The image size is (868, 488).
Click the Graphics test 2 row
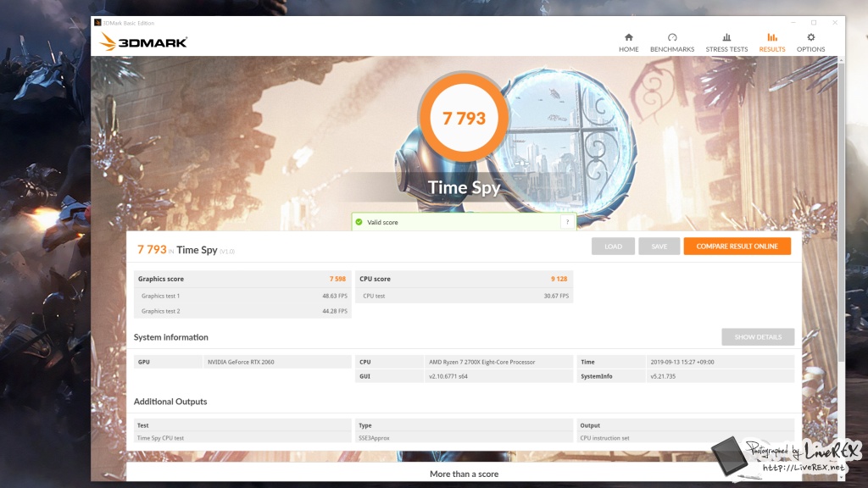tap(242, 311)
